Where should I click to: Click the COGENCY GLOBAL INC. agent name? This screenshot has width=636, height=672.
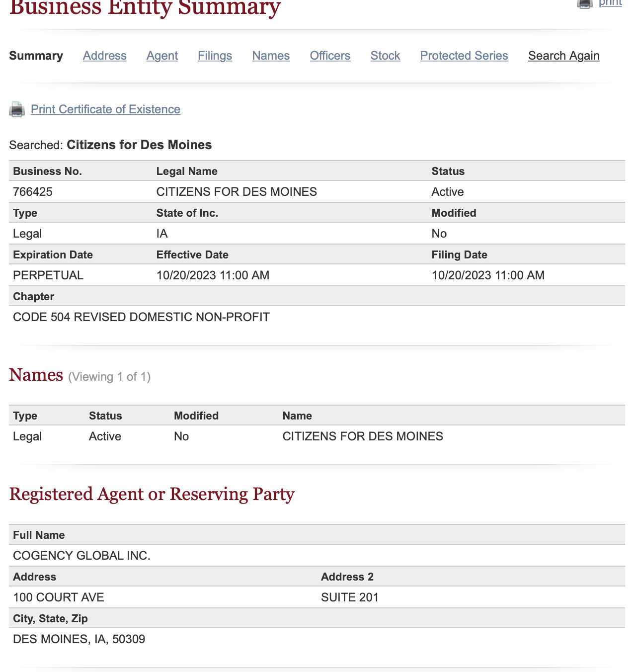[81, 556]
